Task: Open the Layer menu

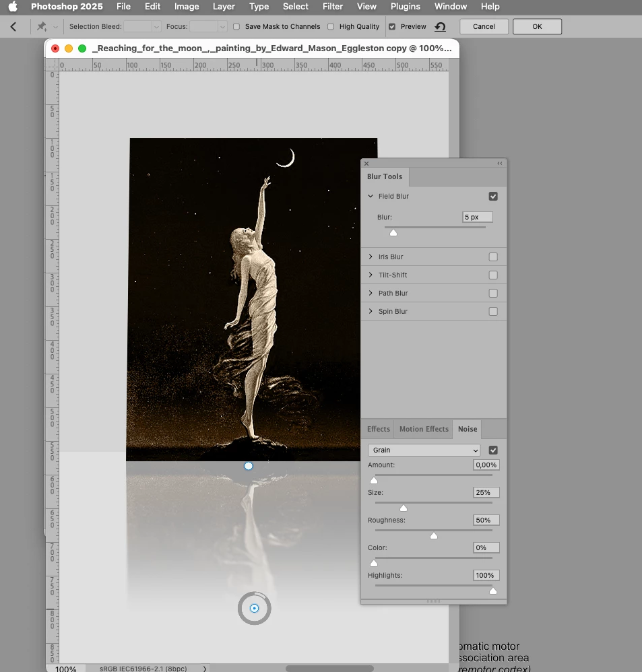Action: (224, 7)
